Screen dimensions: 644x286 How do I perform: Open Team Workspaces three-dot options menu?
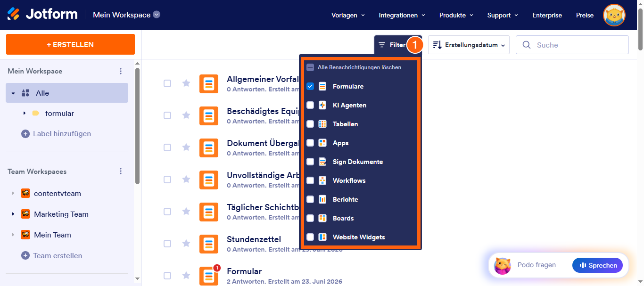click(121, 172)
